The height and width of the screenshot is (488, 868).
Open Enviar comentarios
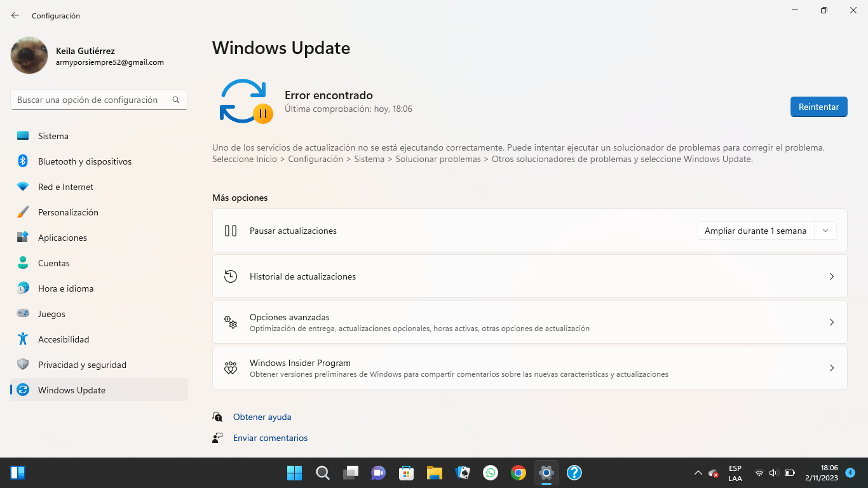(270, 437)
